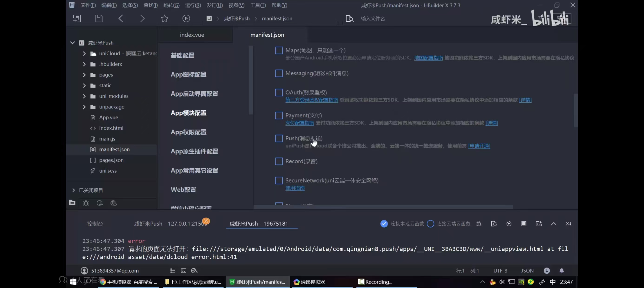
Task: Click the notification bell icon
Action: click(562, 271)
